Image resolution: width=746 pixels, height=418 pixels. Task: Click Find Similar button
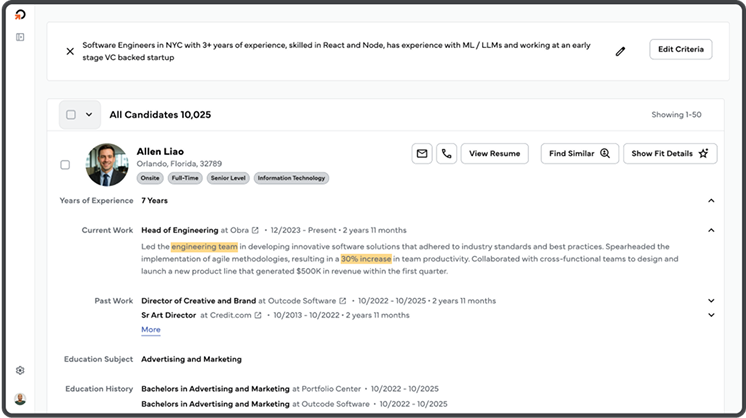point(579,153)
